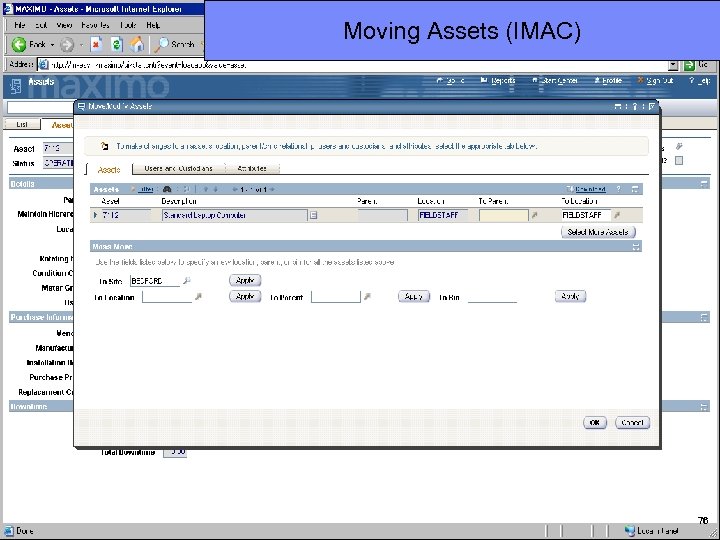
Task: Switch to the List tab on background page
Action: 22,124
